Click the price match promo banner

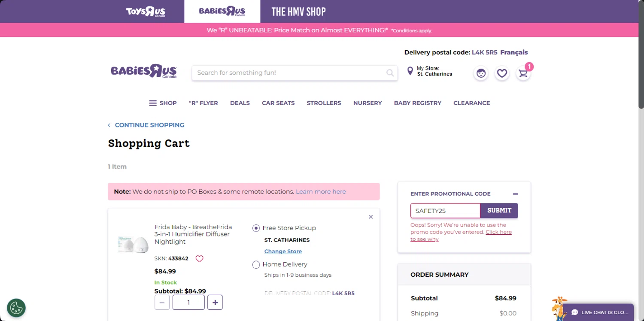(x=319, y=30)
